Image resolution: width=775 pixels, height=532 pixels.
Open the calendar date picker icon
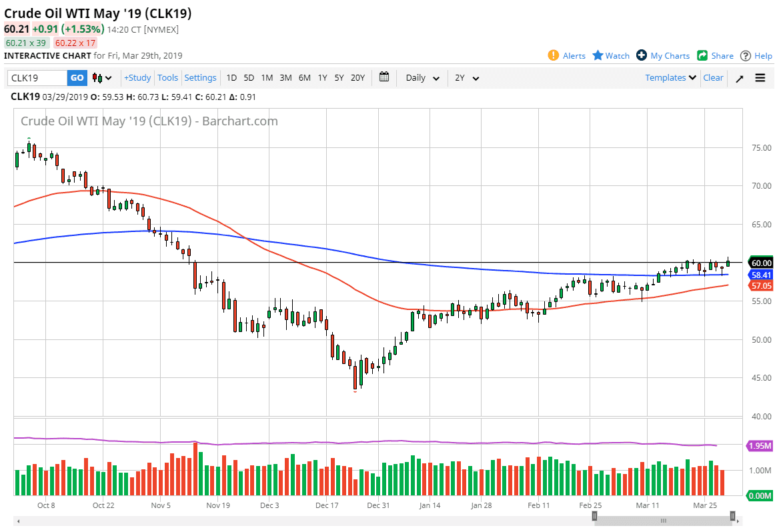384,77
